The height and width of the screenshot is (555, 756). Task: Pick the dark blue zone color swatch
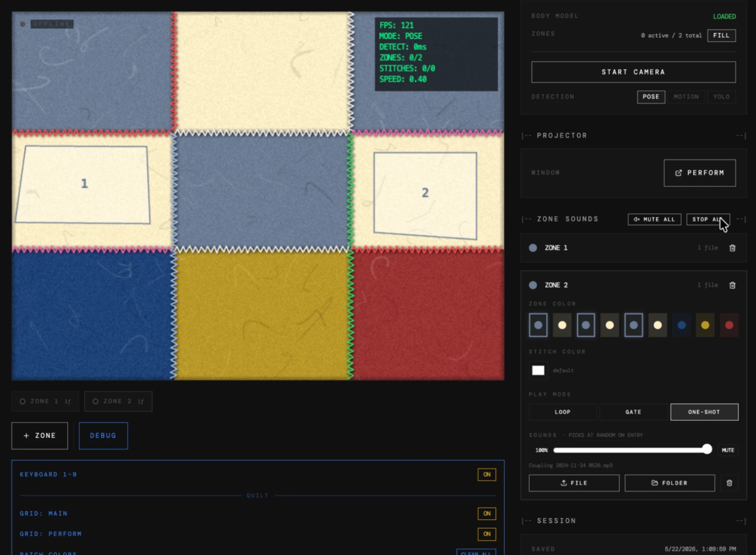pyautogui.click(x=682, y=325)
